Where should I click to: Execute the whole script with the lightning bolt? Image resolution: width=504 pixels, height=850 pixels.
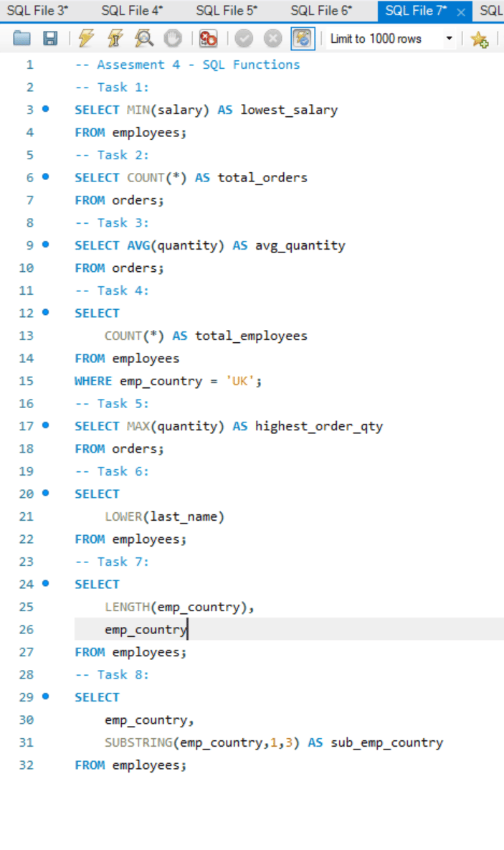coord(85,39)
